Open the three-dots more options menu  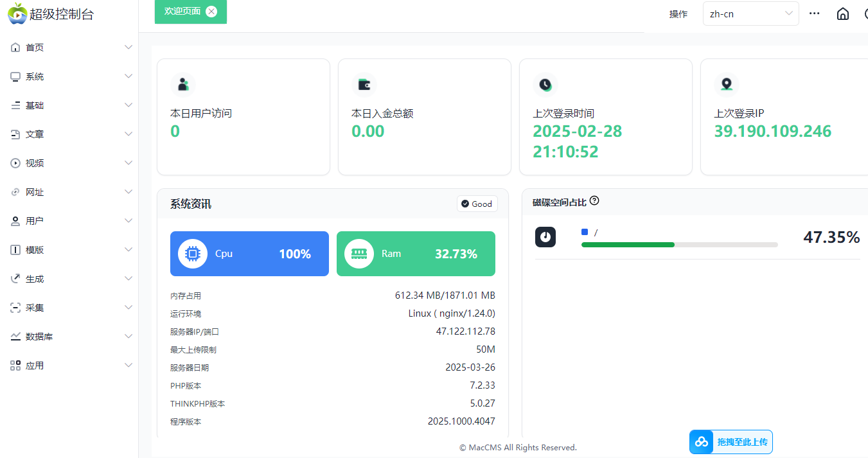pyautogui.click(x=814, y=13)
